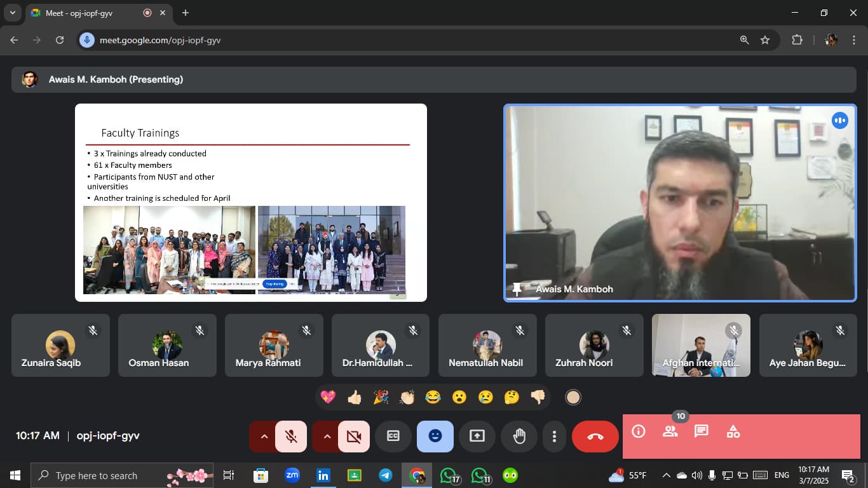Raise your hand in the meeting

519,437
